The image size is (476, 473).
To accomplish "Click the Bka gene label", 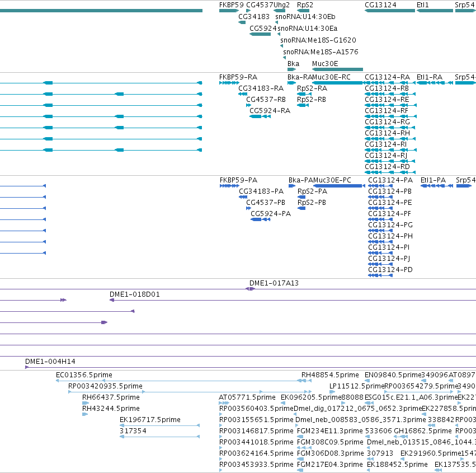I will pos(293,63).
